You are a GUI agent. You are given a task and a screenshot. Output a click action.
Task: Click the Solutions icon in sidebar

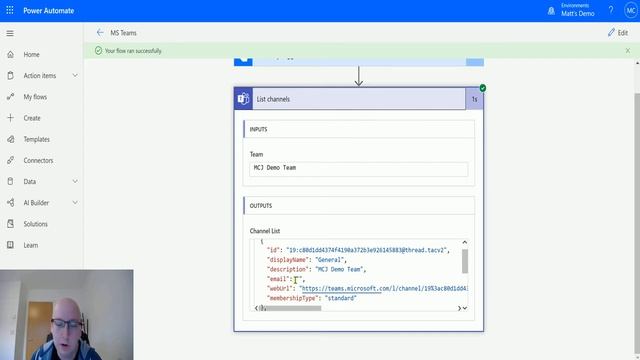[x=11, y=224]
